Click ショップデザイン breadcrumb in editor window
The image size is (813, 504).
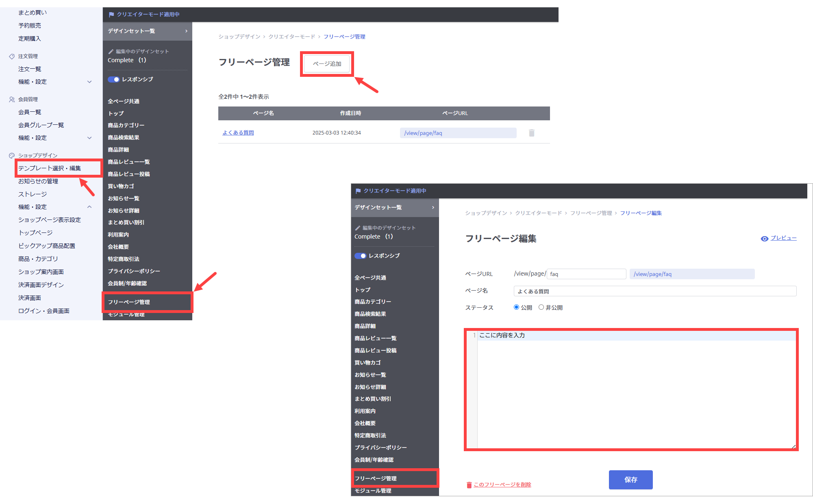point(486,213)
